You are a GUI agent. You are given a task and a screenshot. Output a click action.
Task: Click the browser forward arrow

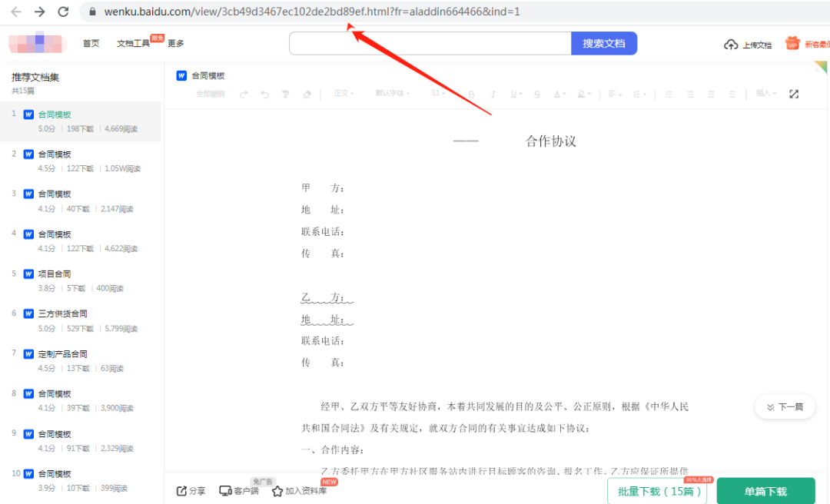point(40,12)
